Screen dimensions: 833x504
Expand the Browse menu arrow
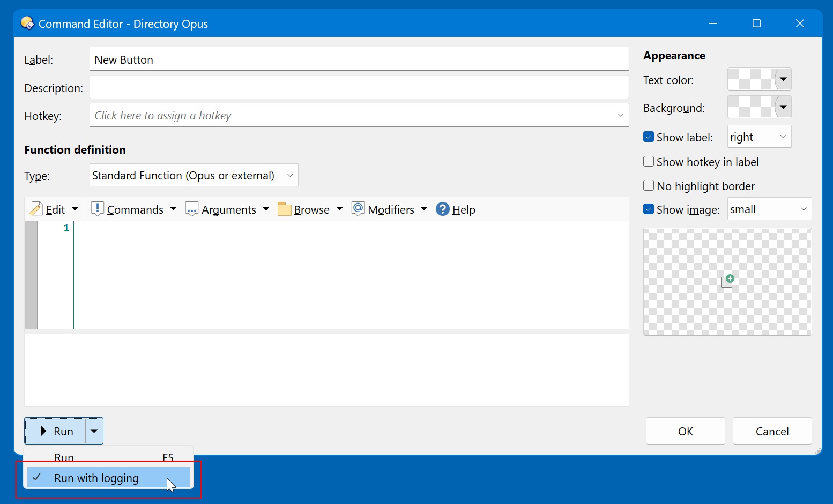point(339,209)
